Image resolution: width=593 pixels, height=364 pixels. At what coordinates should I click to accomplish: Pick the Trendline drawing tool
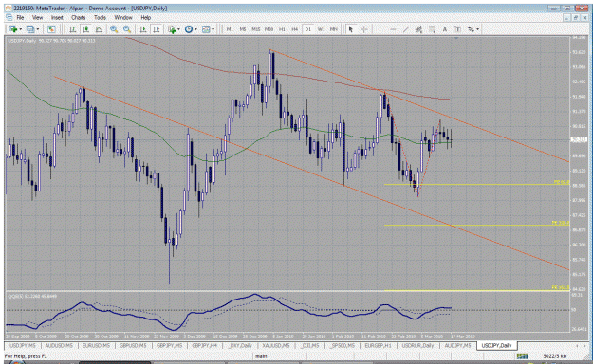tap(406, 29)
